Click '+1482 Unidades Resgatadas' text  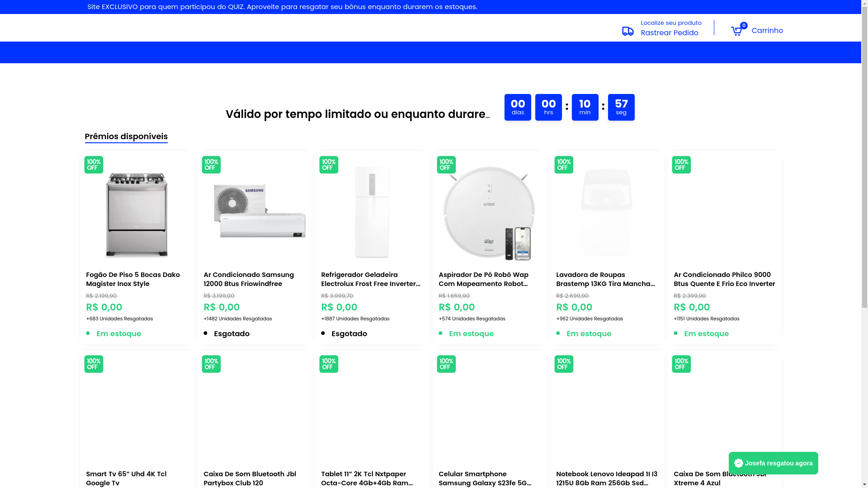238,319
